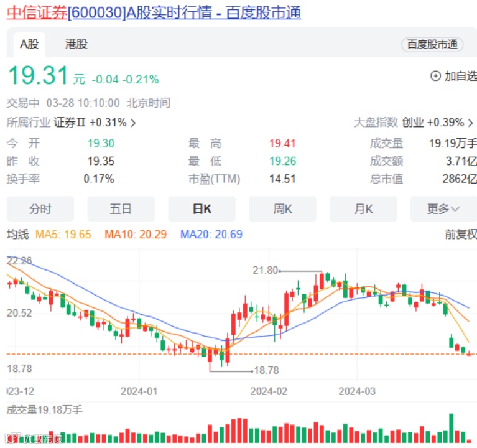Click the trading status 交易中 03-28 10:10:00
Screen dimensions: 477x448
63,103
